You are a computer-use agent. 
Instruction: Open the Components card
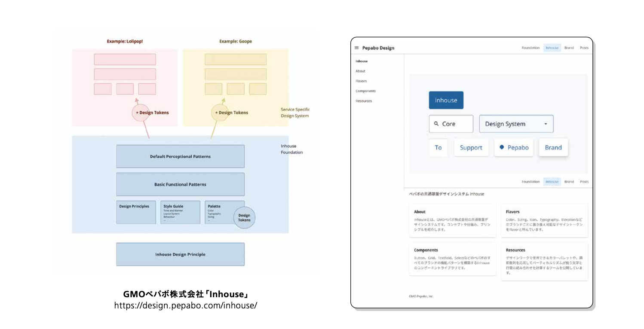click(452, 259)
